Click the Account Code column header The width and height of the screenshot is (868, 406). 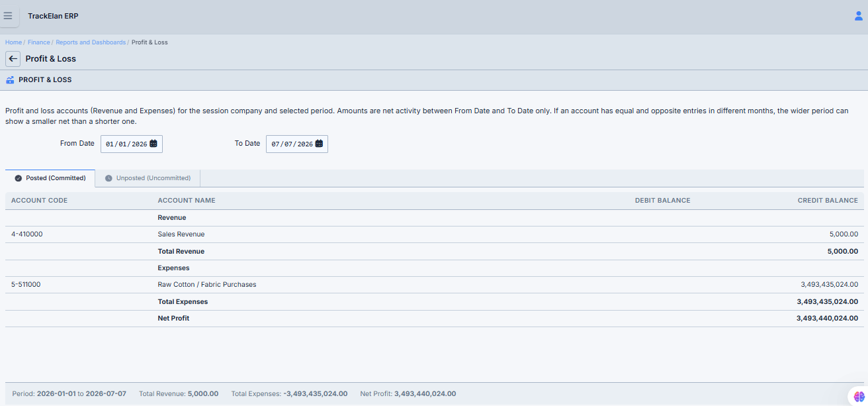pyautogui.click(x=39, y=200)
